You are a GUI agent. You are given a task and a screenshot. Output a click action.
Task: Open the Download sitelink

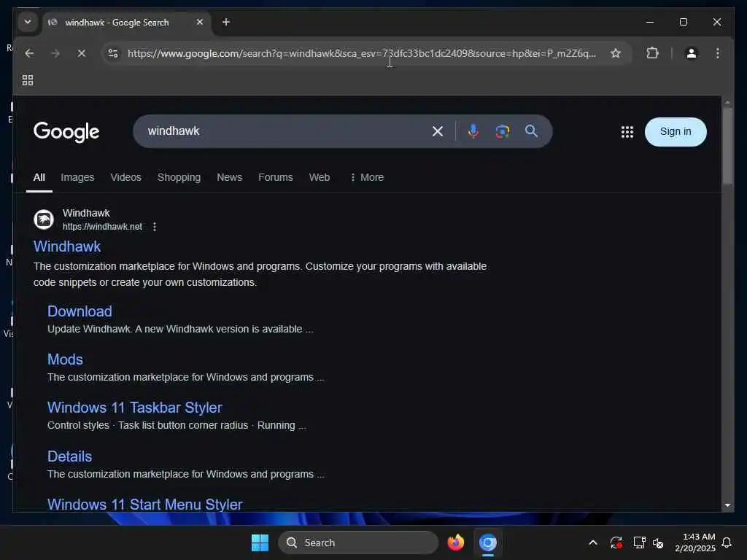(x=80, y=311)
